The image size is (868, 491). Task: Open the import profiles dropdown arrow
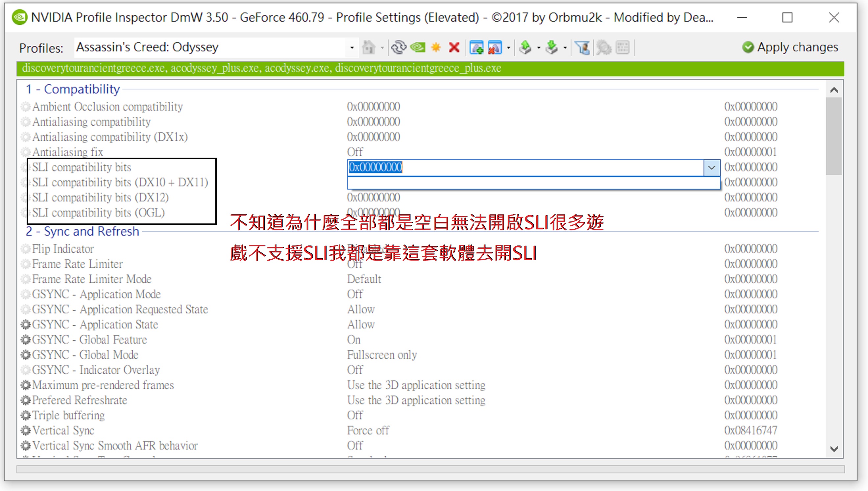coord(565,47)
